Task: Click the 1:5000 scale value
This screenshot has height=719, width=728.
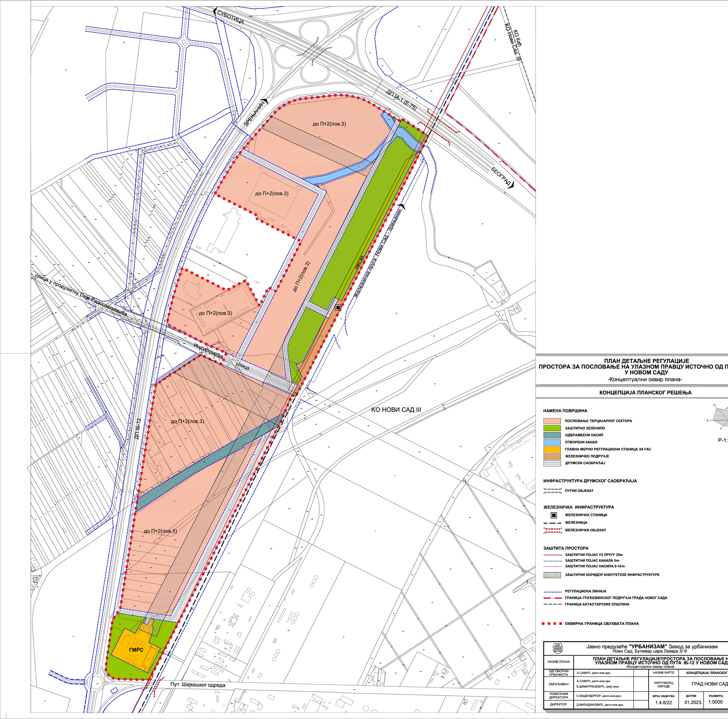Action: click(715, 702)
